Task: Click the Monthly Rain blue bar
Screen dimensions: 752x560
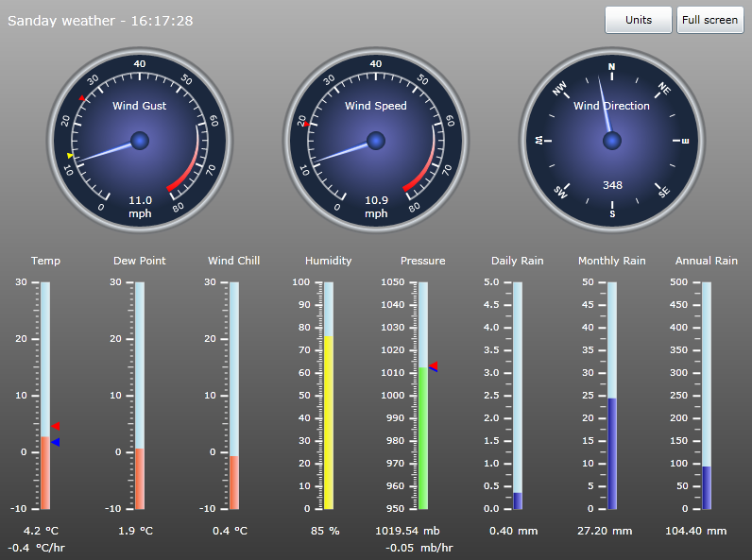Action: click(612, 452)
